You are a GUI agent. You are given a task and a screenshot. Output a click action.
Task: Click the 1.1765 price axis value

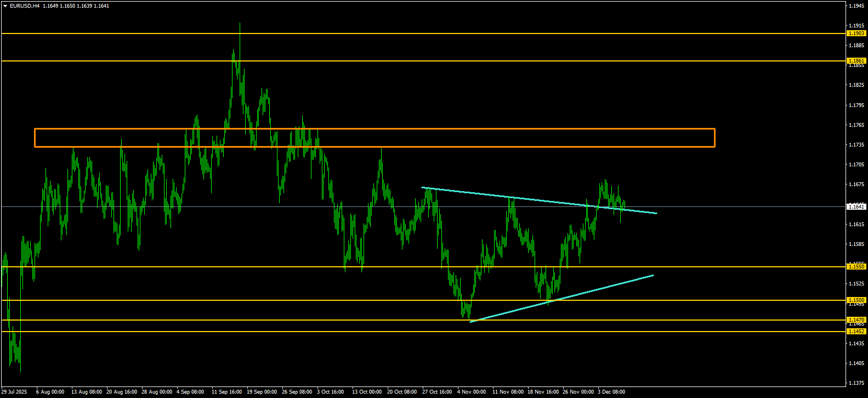pos(856,125)
